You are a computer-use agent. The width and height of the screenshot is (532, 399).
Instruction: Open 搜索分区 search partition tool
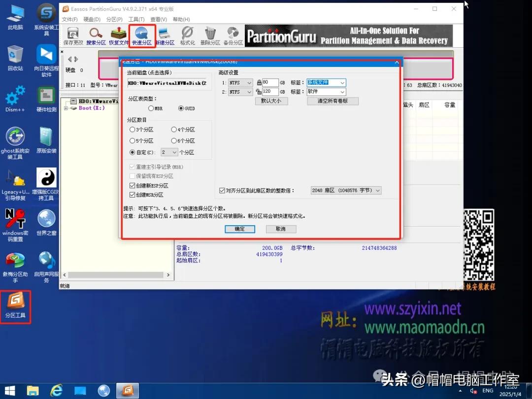pyautogui.click(x=96, y=36)
